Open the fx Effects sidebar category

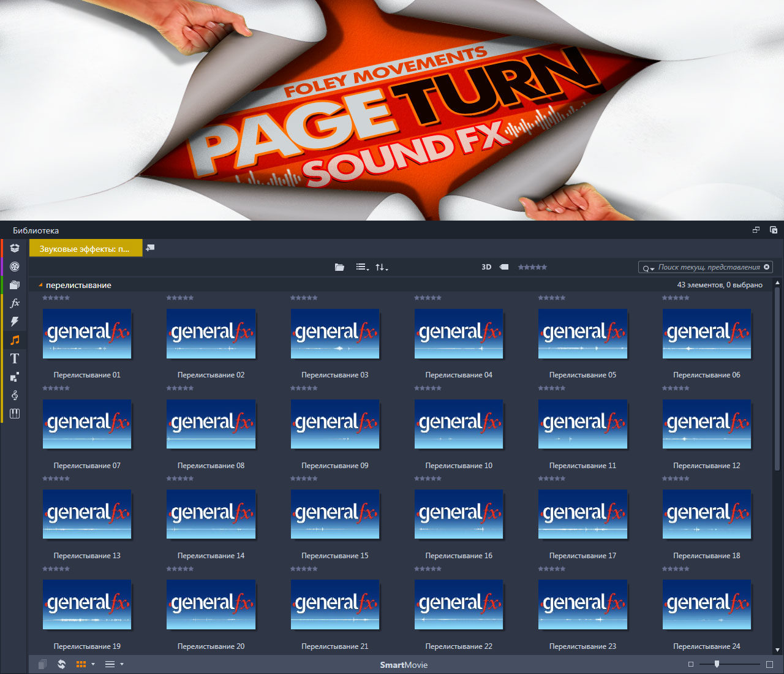[15, 303]
